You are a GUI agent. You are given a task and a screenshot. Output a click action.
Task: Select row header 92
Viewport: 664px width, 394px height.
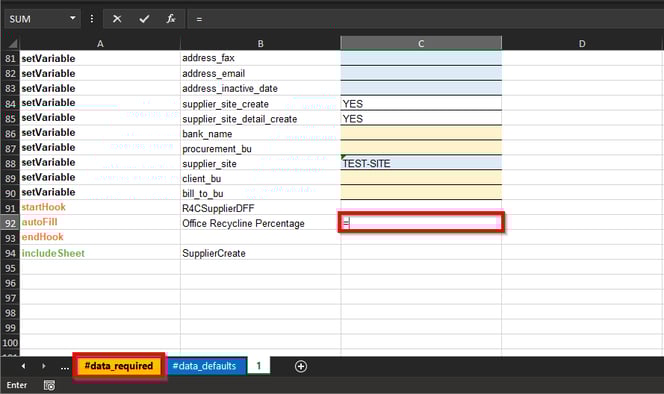(x=10, y=223)
